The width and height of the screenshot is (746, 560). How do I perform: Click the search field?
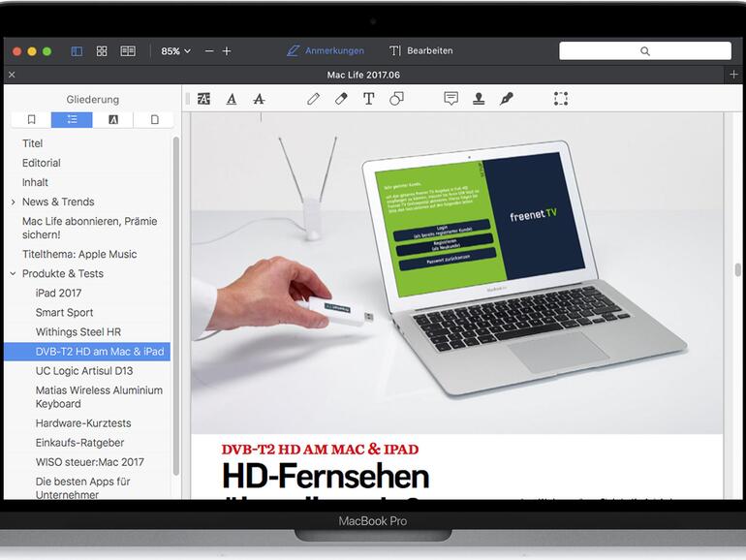click(645, 51)
